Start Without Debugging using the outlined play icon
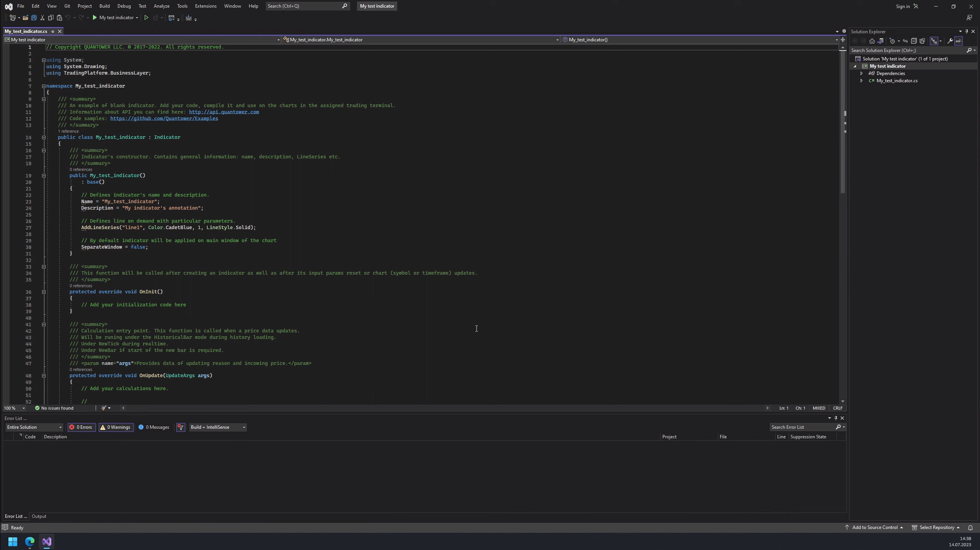Viewport: 980px width, 550px height. coord(146,18)
